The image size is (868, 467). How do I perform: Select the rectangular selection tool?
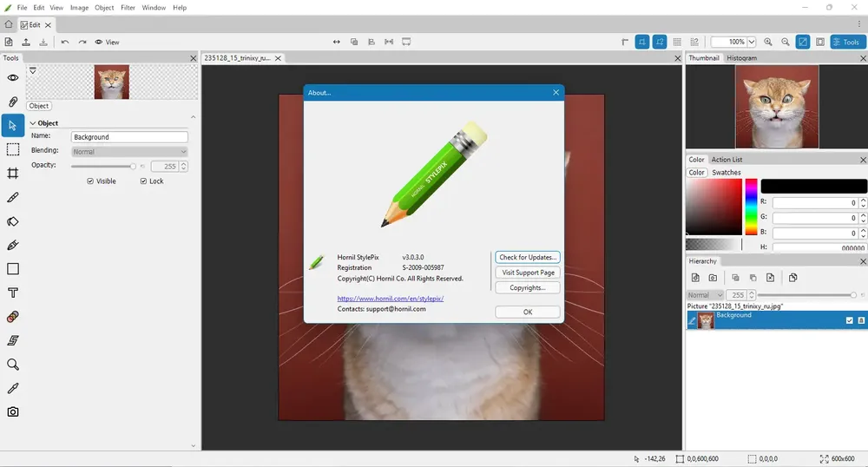point(13,149)
